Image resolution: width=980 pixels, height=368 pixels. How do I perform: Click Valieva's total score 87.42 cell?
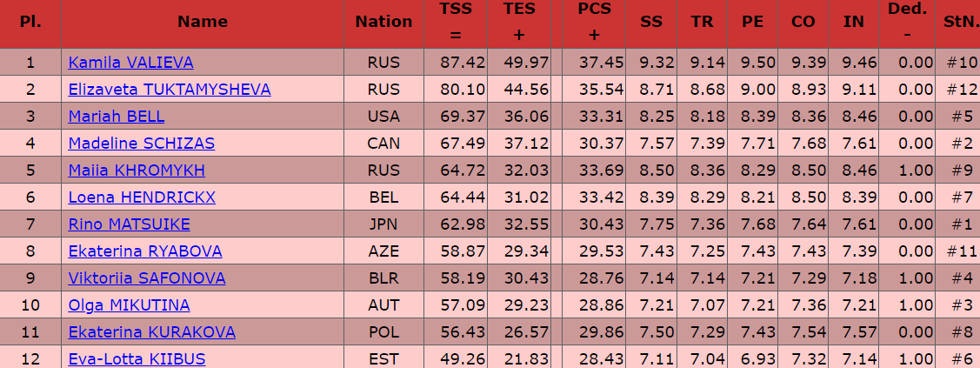tap(456, 63)
